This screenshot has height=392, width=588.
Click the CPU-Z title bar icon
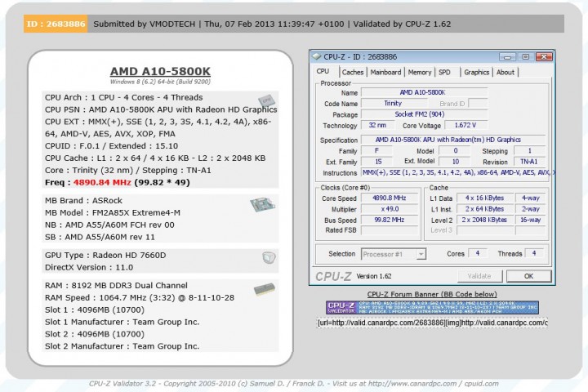point(317,56)
